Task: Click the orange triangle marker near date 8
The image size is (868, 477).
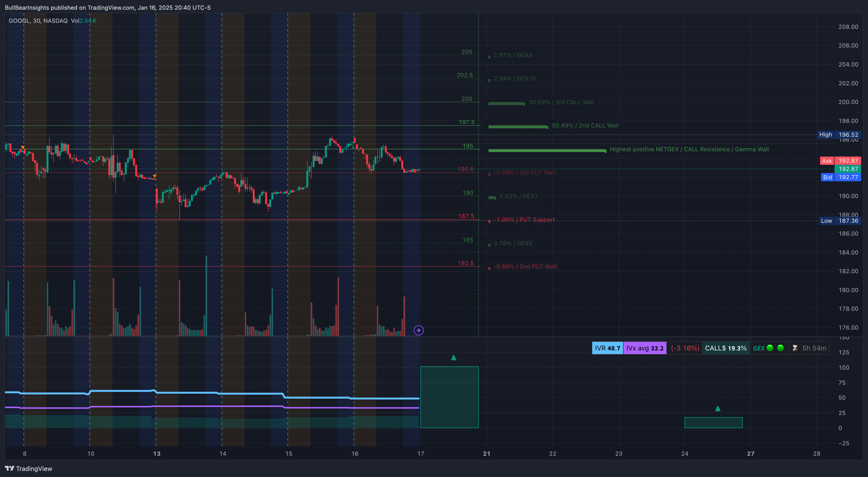Action: [x=23, y=148]
